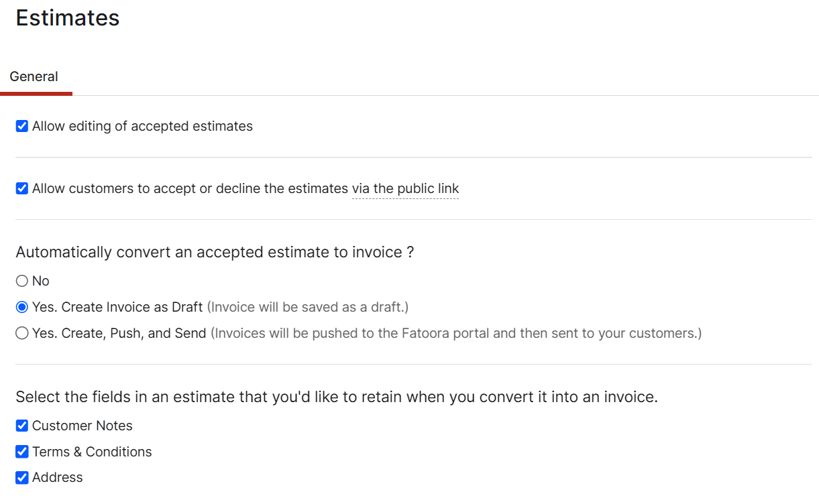Viewport: 819px width, 504px height.
Task: Click the 'Terms & Conditions' label text
Action: [x=92, y=452]
